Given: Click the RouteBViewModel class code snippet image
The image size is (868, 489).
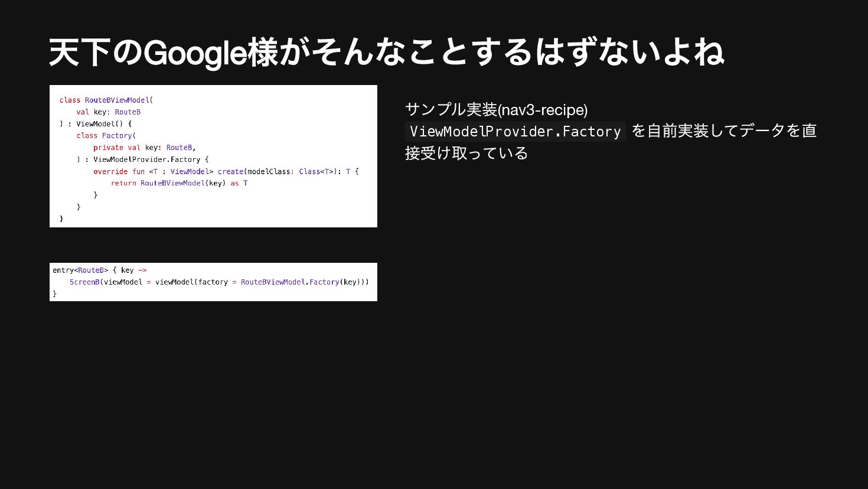Looking at the screenshot, I should [213, 156].
